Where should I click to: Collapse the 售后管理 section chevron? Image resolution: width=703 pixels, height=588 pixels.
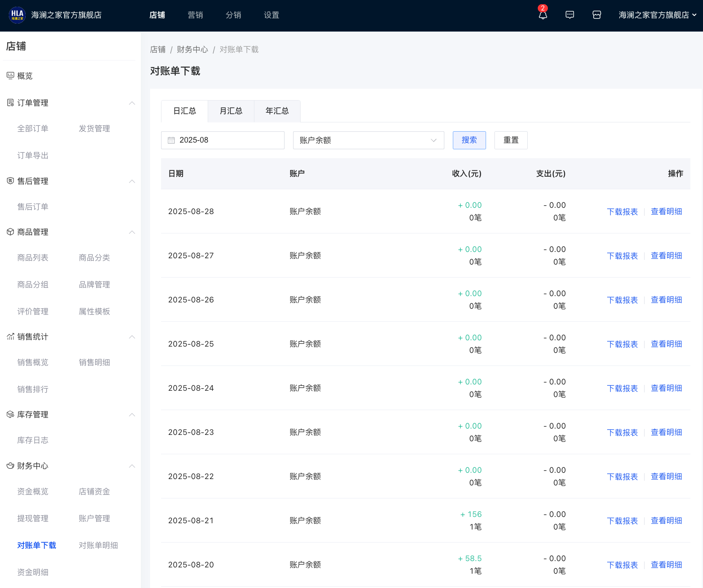[x=132, y=181]
